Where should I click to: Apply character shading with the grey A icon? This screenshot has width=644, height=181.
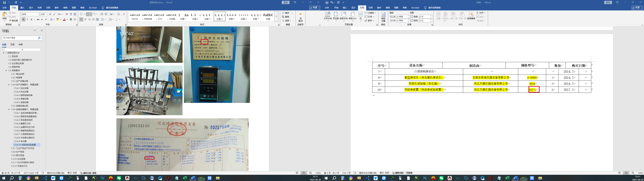click(71, 19)
